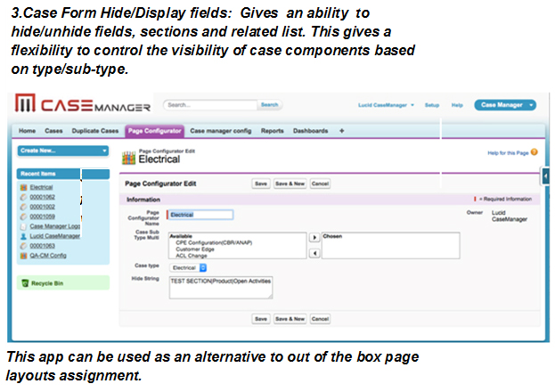Open the Setup link

click(432, 105)
